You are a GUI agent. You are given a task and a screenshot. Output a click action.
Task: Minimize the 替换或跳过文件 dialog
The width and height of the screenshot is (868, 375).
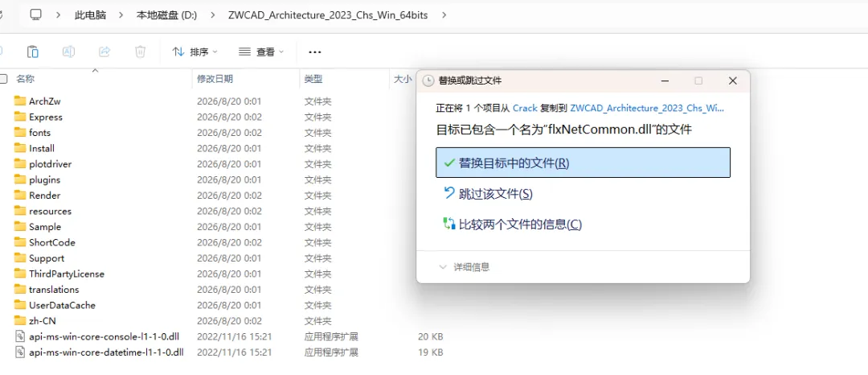(665, 80)
